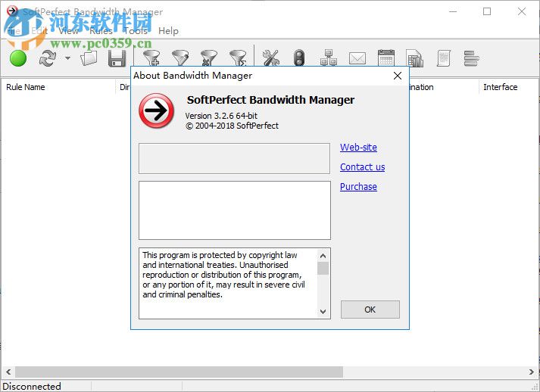The image size is (540, 392).
Task: Click the main window horizontal scrollbar thumb
Action: [x=179, y=372]
